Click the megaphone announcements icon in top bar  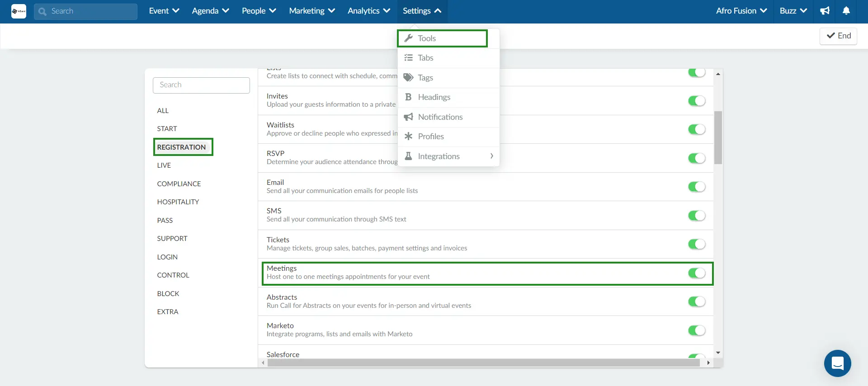coord(825,11)
